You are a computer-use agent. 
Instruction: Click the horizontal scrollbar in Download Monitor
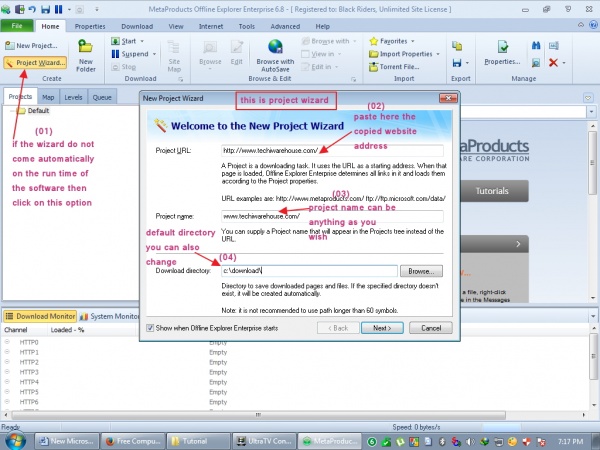(259, 415)
